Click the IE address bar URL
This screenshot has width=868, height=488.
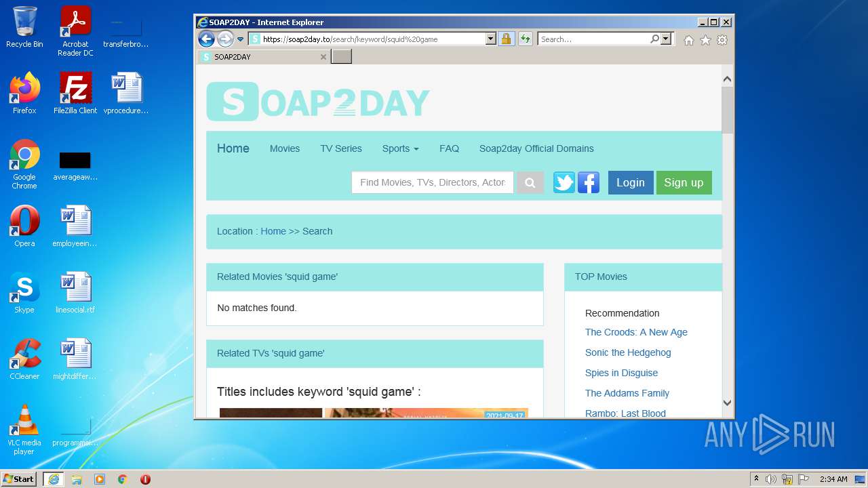(367, 39)
